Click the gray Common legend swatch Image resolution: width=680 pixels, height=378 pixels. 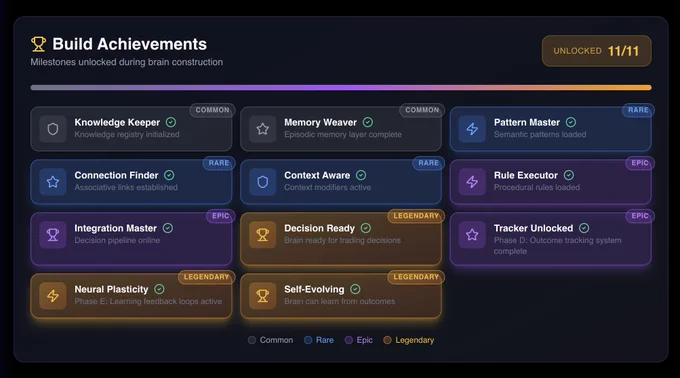(252, 340)
